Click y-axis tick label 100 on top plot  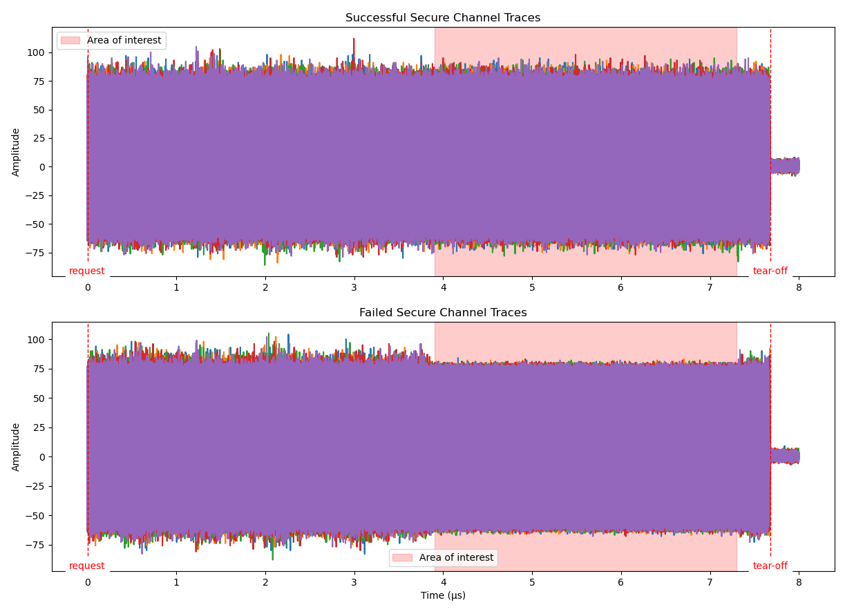point(36,52)
